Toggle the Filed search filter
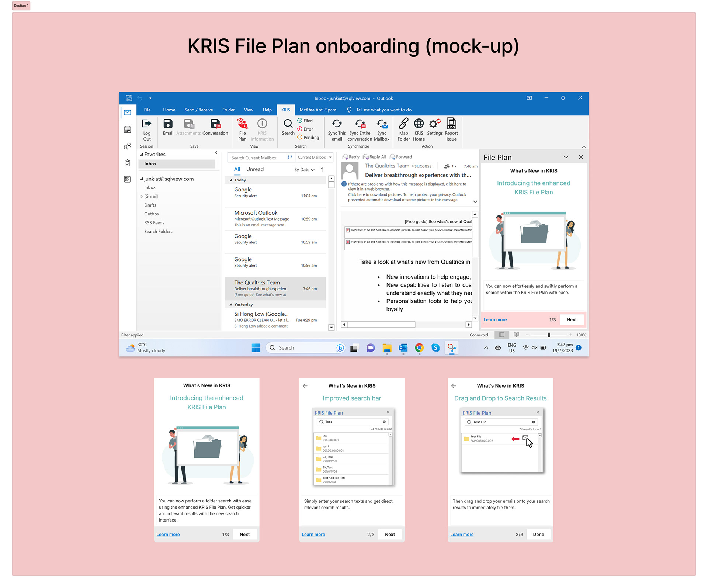Image resolution: width=708 pixels, height=588 pixels. coord(305,121)
